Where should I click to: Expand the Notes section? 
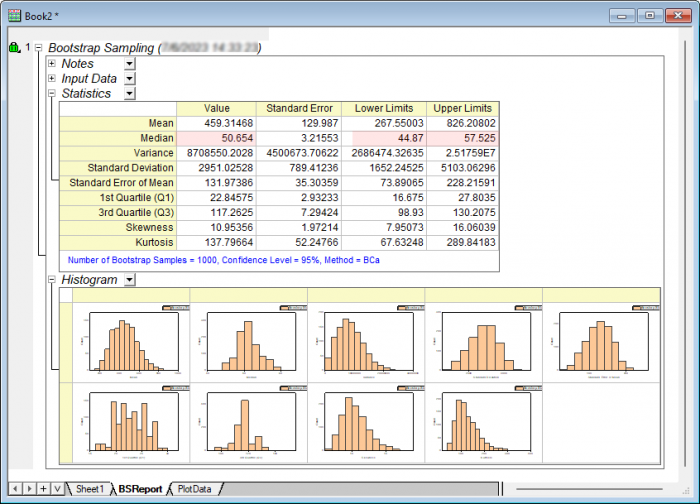click(52, 63)
